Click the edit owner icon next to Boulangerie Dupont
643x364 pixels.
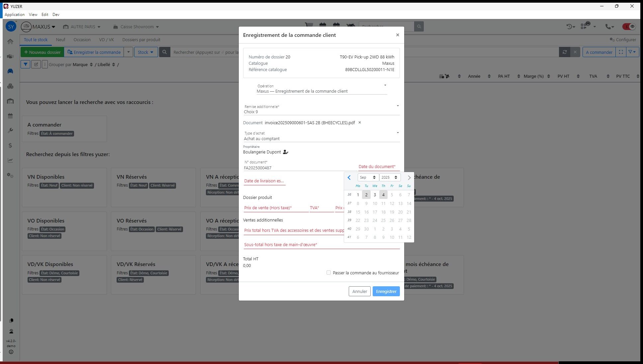click(285, 152)
